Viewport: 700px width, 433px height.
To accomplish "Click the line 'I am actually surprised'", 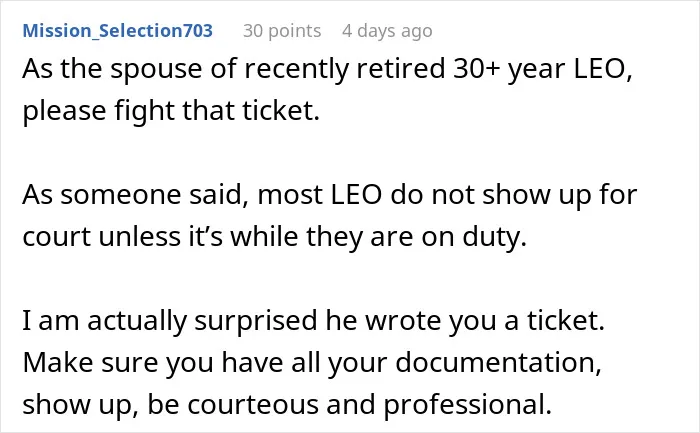I will pyautogui.click(x=313, y=321).
